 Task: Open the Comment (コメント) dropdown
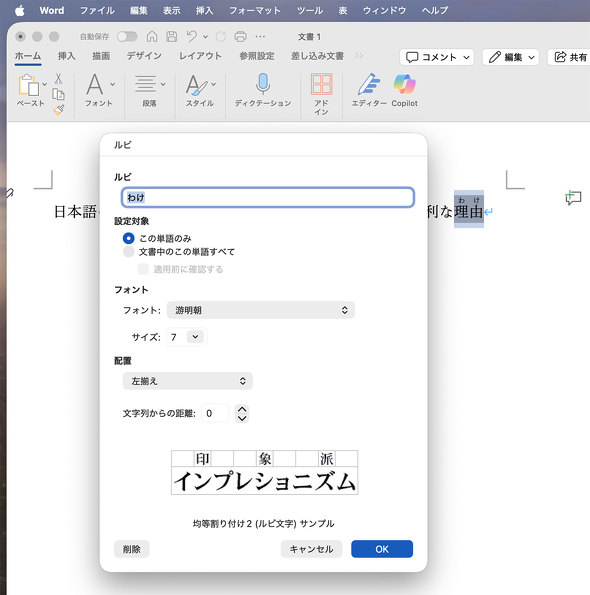click(437, 57)
